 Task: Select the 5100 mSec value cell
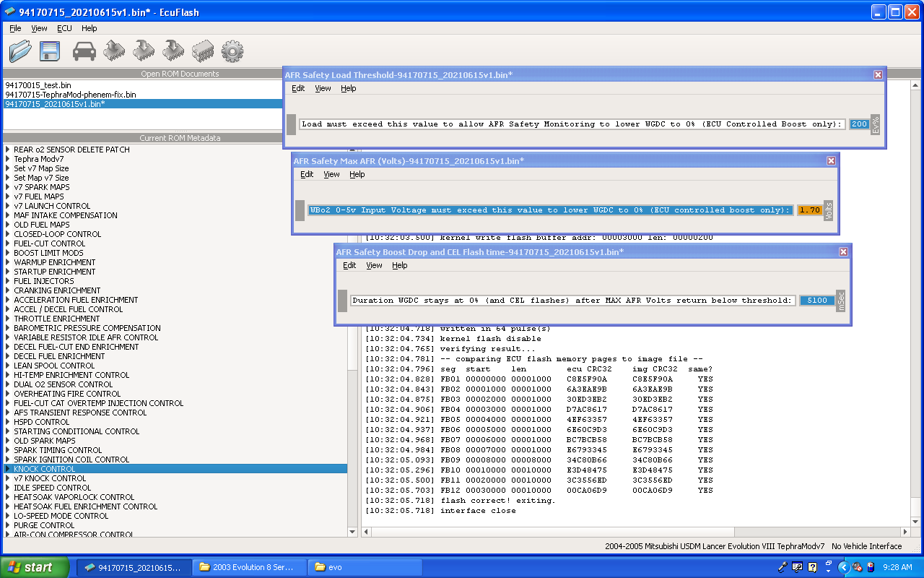point(816,301)
